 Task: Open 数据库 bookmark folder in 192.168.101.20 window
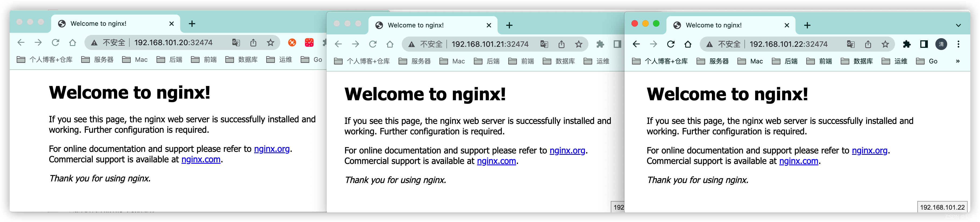click(x=241, y=60)
